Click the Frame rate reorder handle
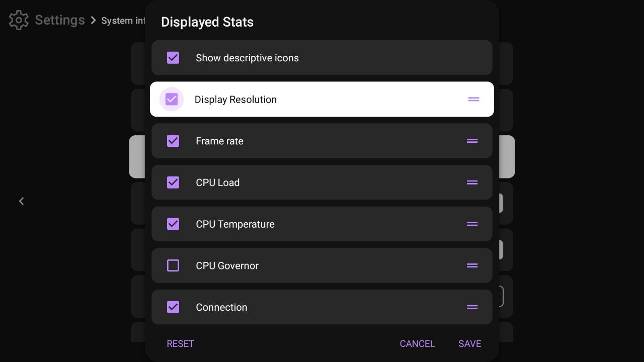The height and width of the screenshot is (362, 644). [472, 141]
